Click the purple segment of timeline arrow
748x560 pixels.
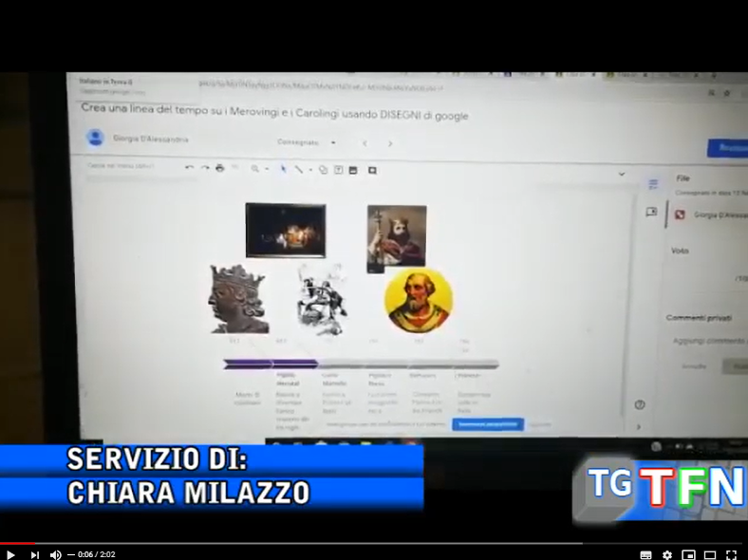[271, 364]
